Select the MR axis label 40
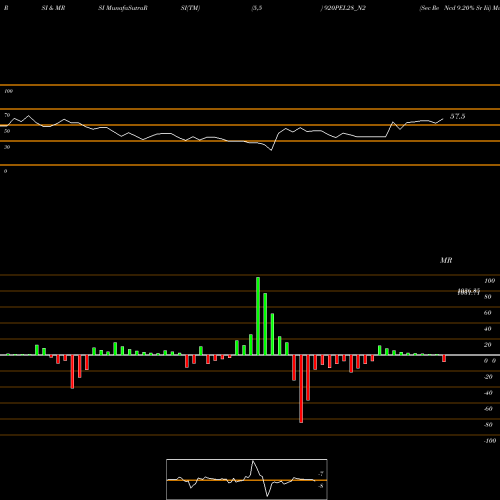This screenshot has width=500, height=500. coord(488,329)
